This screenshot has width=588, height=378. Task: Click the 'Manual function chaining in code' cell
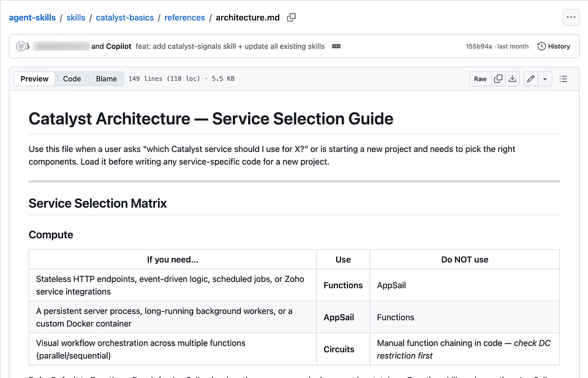click(465, 349)
